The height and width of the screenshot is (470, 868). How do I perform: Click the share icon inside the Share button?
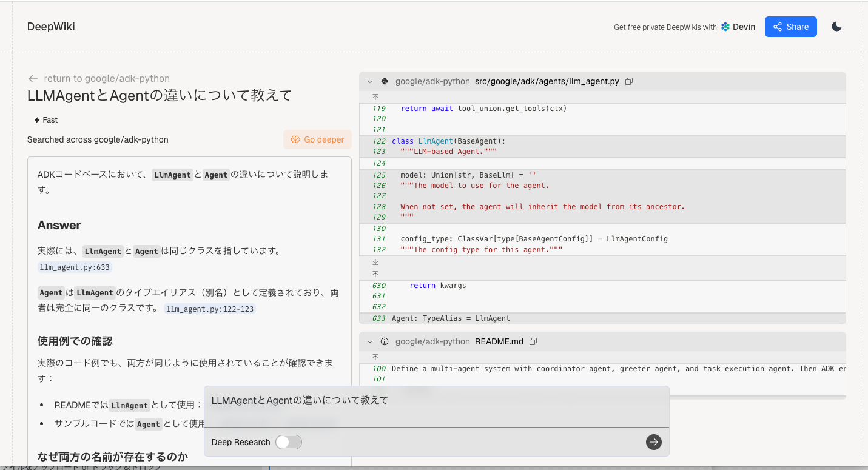pyautogui.click(x=778, y=27)
